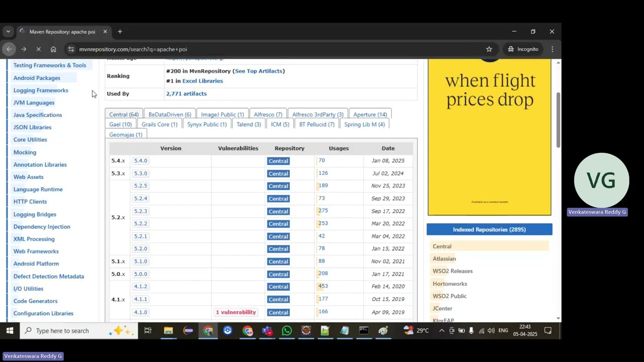Open the Hortonworks indexed repository
The height and width of the screenshot is (362, 644).
450,284
